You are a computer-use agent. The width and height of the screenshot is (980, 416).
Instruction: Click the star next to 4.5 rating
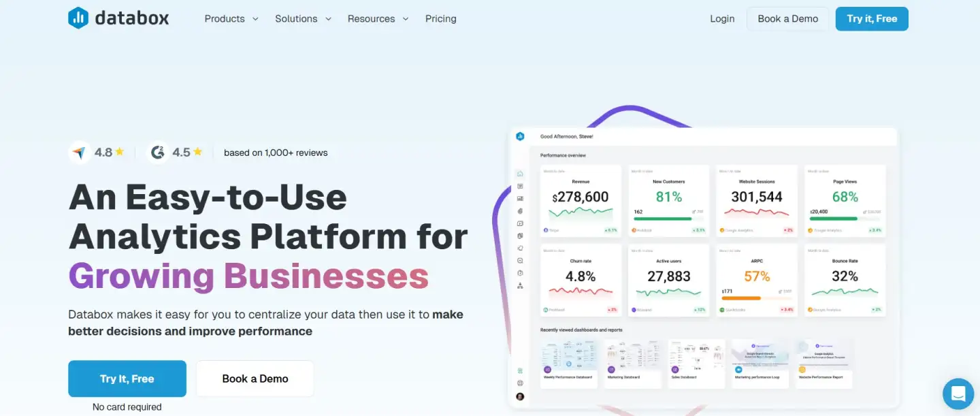(x=197, y=152)
